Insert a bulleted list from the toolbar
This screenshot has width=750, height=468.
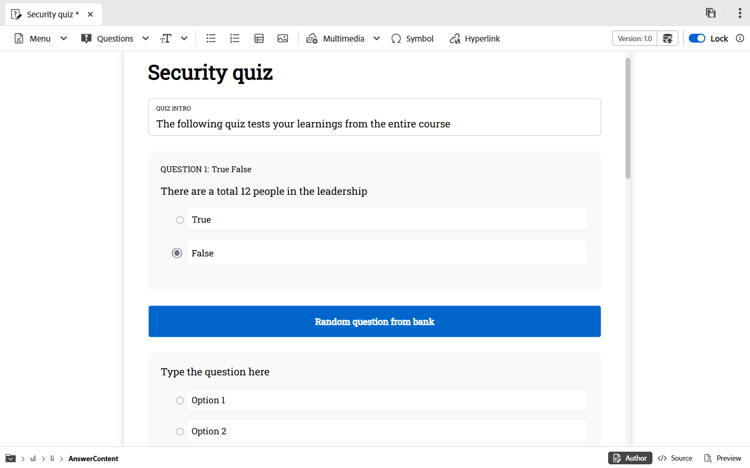pos(211,38)
